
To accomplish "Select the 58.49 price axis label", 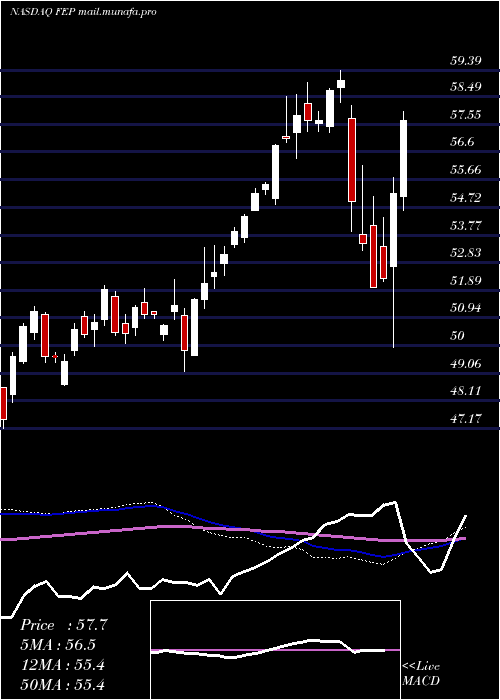I will point(465,87).
